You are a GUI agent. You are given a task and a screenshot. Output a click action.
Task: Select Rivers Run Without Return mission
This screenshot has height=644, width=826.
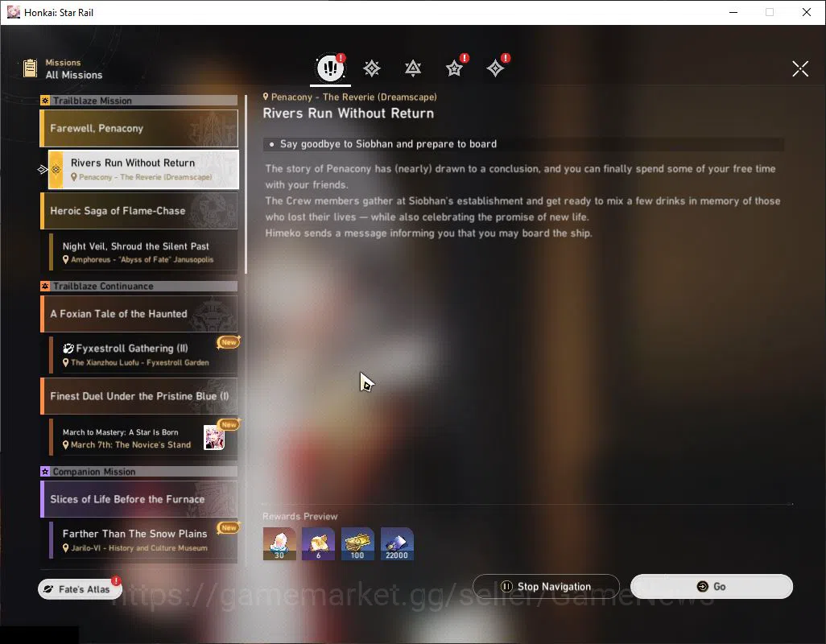(x=143, y=169)
